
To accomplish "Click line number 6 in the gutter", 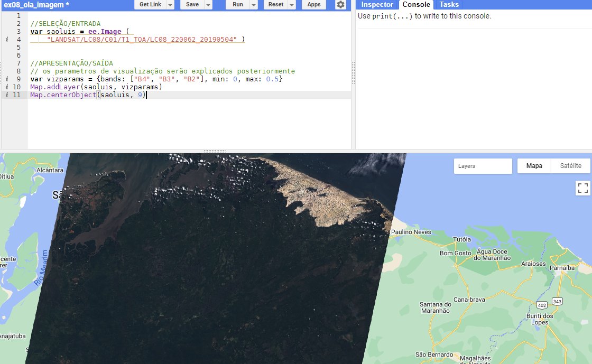I will [18, 55].
